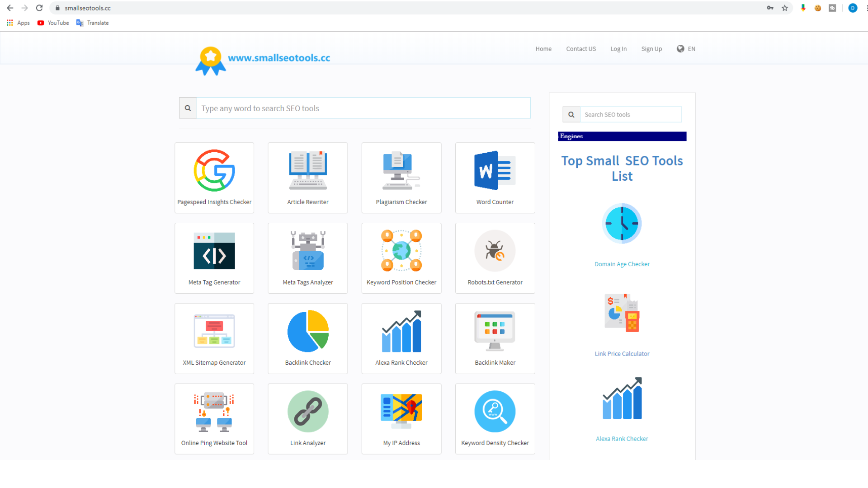Click the sidebar Search SEO tools field

631,115
